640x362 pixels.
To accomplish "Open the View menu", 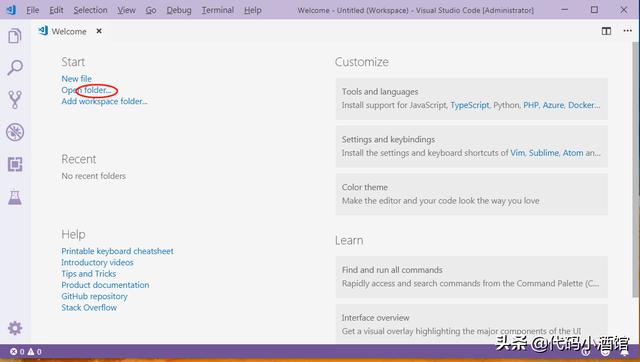I will pyautogui.click(x=126, y=10).
